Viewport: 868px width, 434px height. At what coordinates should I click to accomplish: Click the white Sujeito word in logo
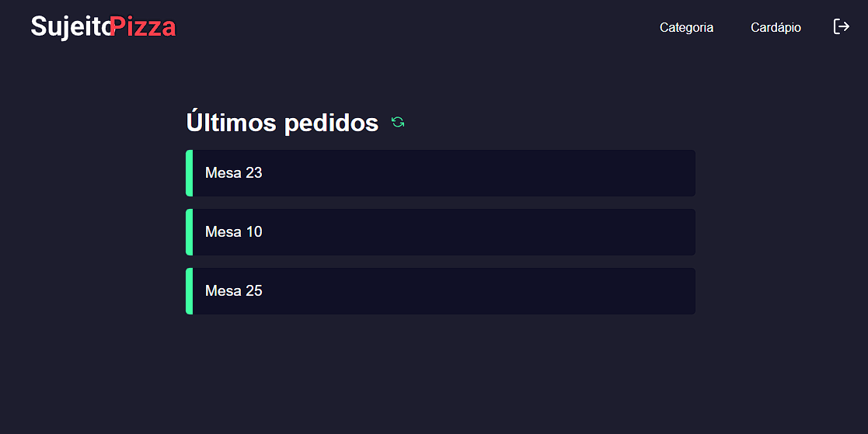coord(70,26)
